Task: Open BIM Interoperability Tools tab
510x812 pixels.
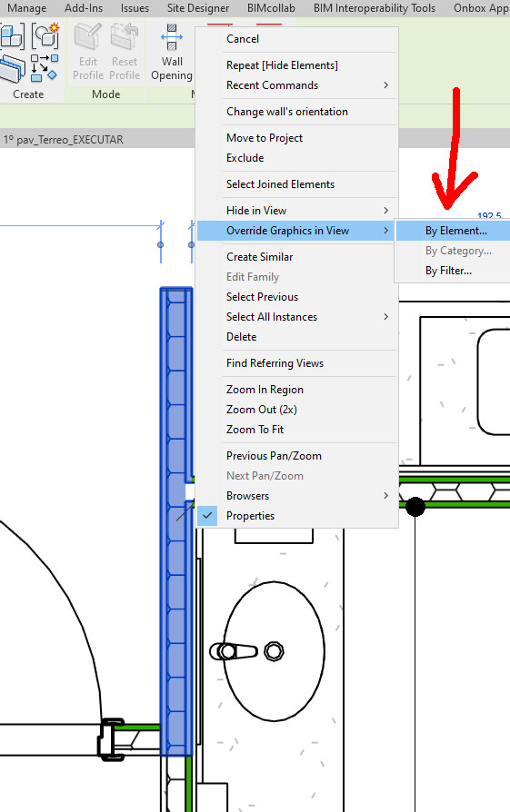Action: [375, 8]
